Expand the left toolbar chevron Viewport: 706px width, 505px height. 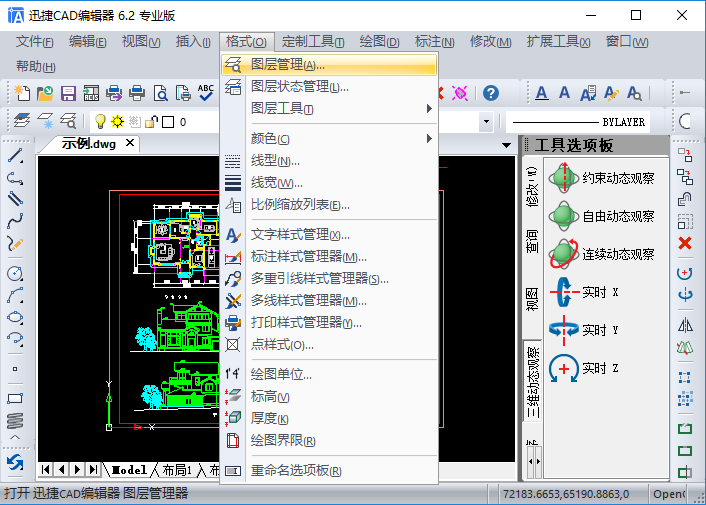(x=15, y=437)
